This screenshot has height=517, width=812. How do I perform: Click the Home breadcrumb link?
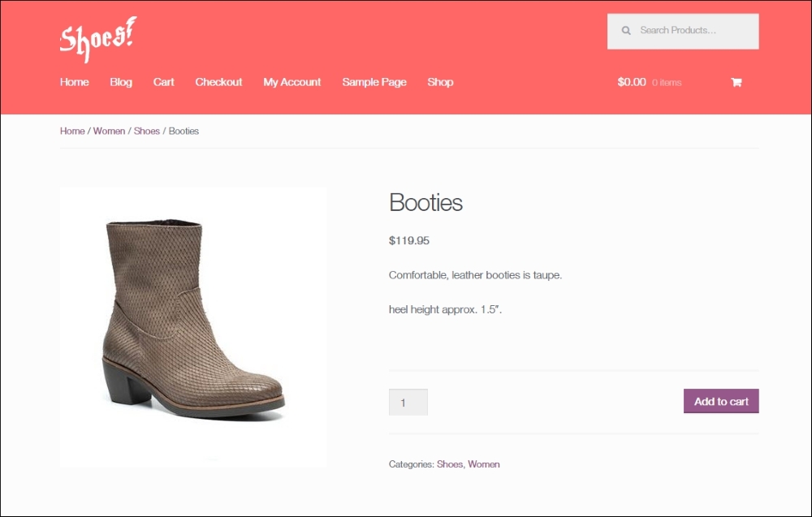tap(72, 131)
